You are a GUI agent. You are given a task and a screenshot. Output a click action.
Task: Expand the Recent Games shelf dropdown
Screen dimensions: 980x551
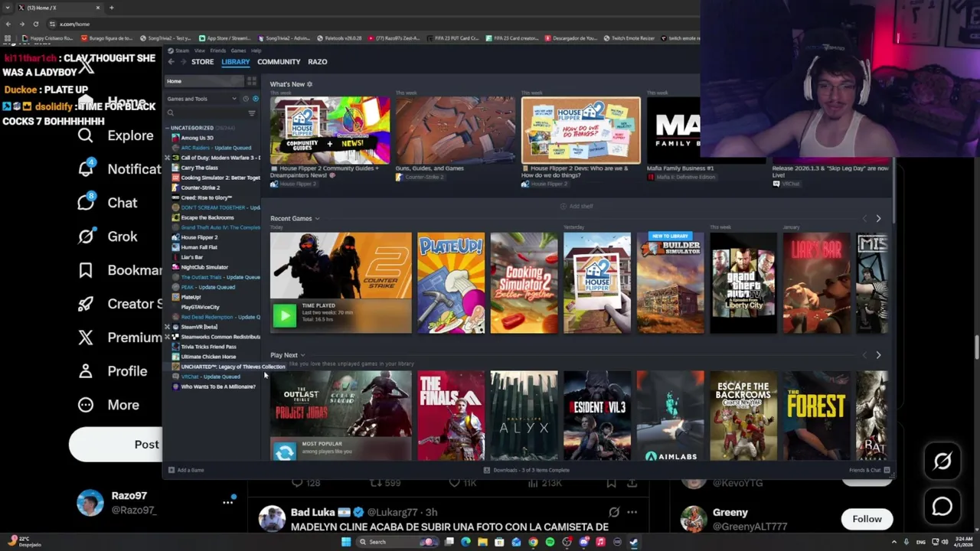317,219
